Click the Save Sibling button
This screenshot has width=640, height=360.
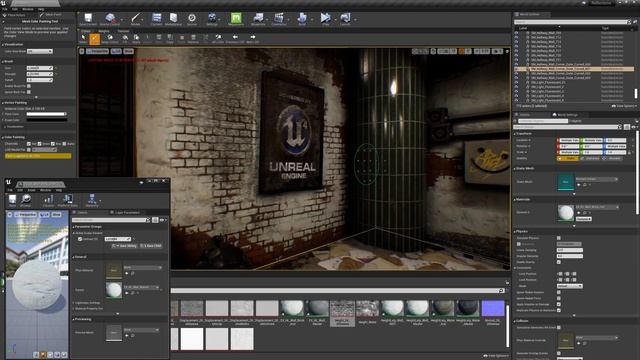(124, 246)
